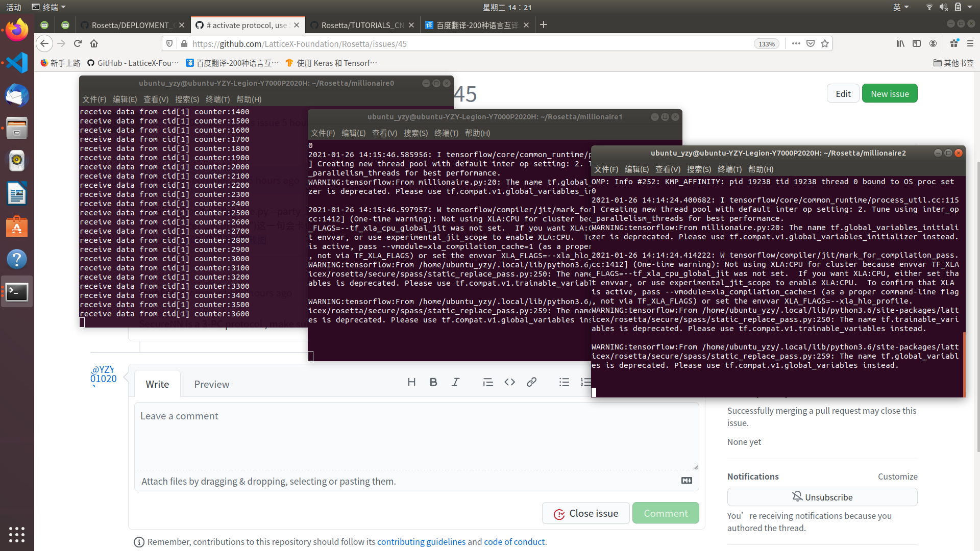Apply italic formatting in comment toolbar
This screenshot has height=551, width=980.
pyautogui.click(x=456, y=382)
